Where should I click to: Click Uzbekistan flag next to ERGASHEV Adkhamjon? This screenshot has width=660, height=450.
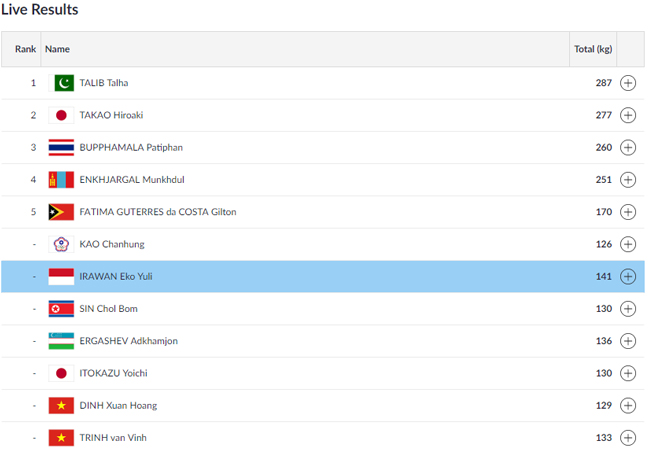coord(61,341)
